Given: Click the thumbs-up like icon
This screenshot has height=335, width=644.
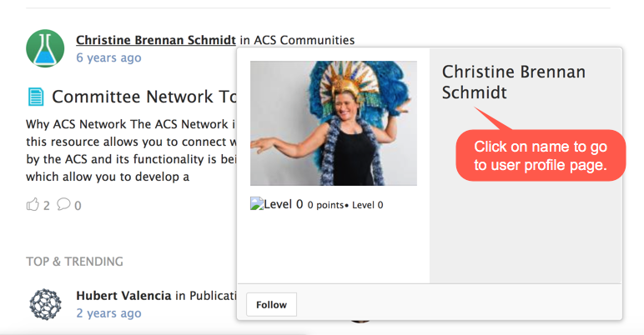Looking at the screenshot, I should click(33, 204).
